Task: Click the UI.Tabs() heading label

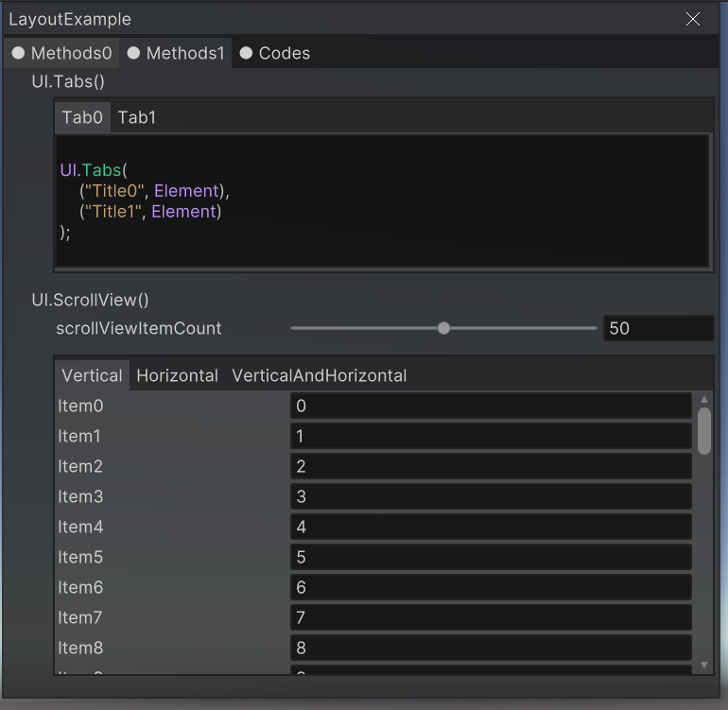Action: [68, 81]
